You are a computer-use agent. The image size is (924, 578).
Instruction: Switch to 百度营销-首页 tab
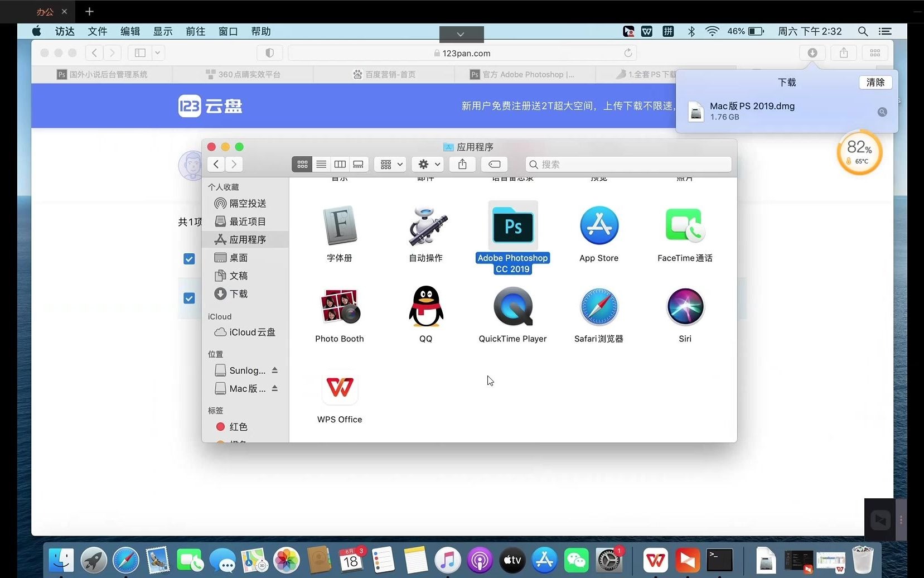[x=384, y=74]
